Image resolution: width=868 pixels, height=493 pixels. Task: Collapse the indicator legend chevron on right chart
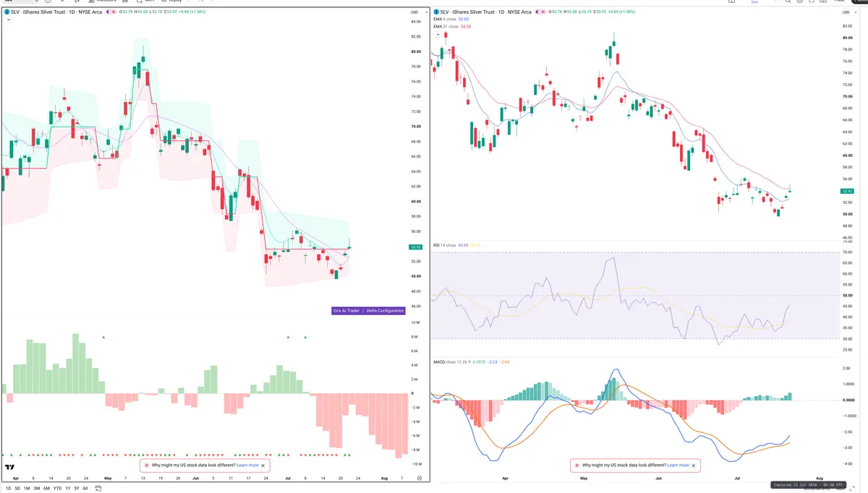point(437,35)
